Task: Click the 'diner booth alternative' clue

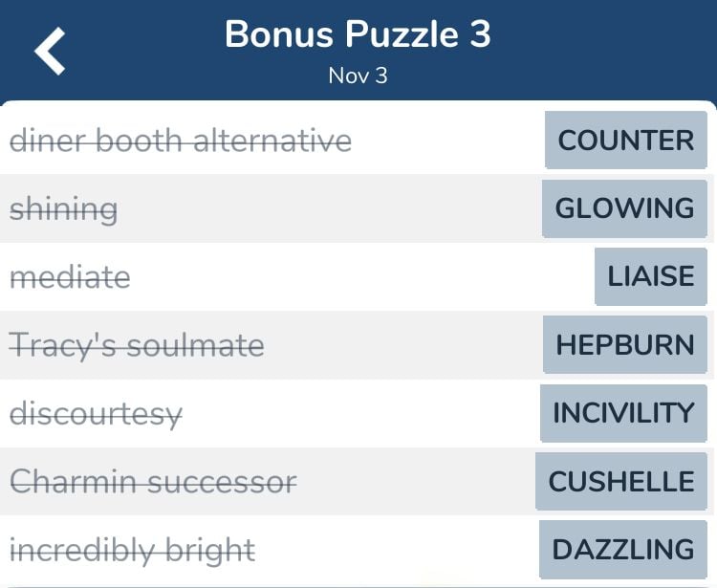Action: (x=181, y=141)
